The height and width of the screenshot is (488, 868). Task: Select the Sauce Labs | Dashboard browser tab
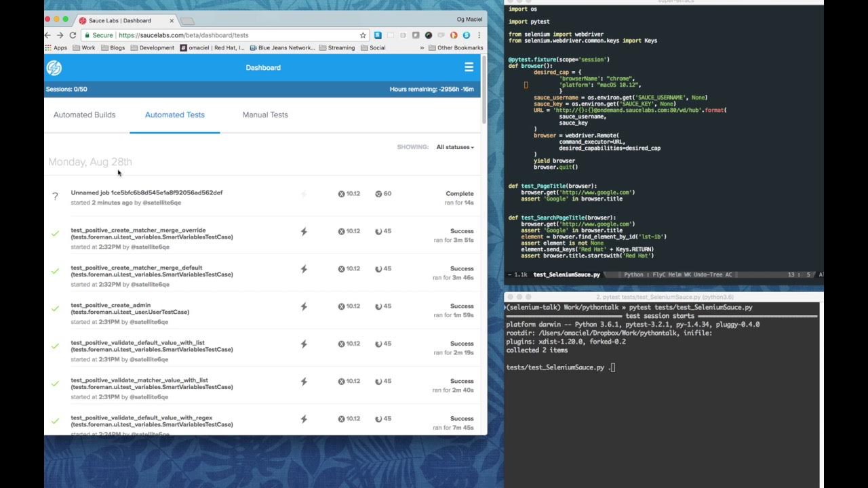125,20
